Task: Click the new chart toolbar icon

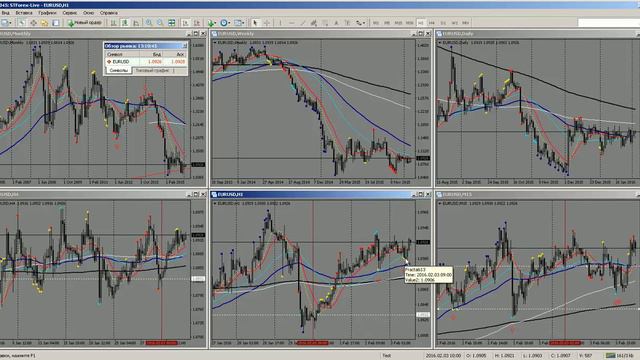Action: pyautogui.click(x=4, y=23)
